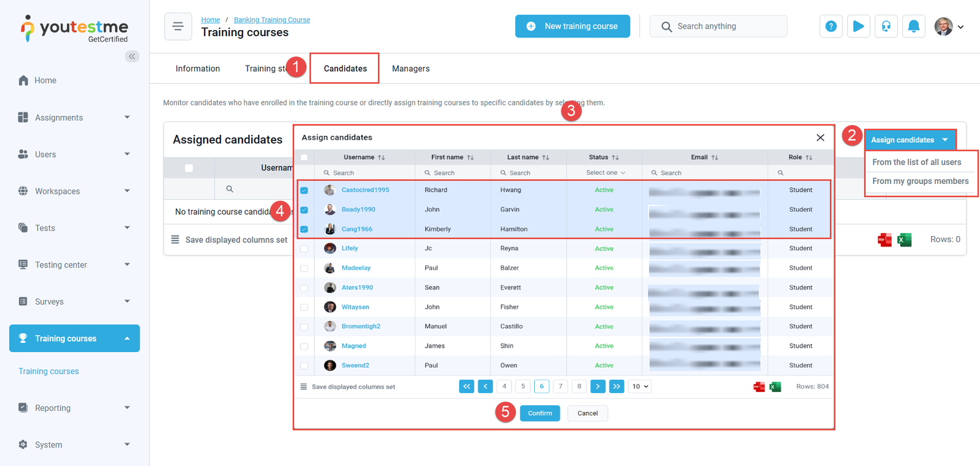This screenshot has width=980, height=466.
Task: Click the help question mark icon
Action: coord(831,26)
